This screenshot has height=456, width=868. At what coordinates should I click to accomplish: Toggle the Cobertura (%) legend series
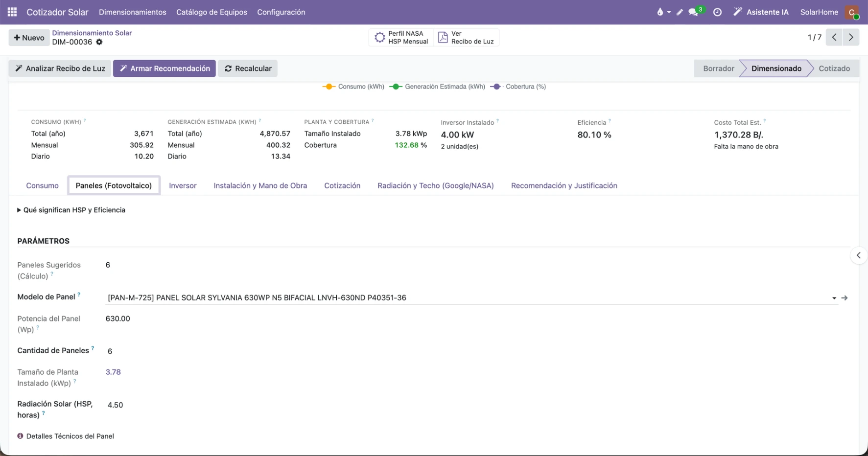(x=518, y=87)
